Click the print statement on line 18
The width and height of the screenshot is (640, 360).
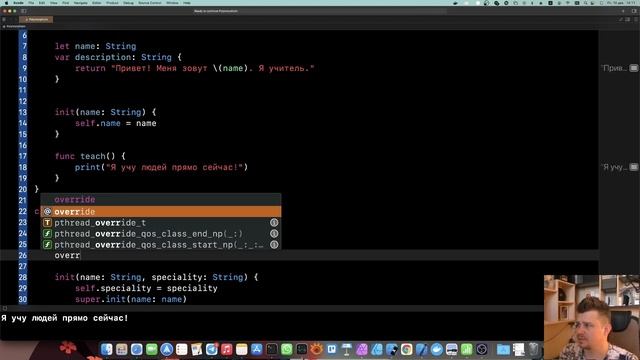coord(161,167)
